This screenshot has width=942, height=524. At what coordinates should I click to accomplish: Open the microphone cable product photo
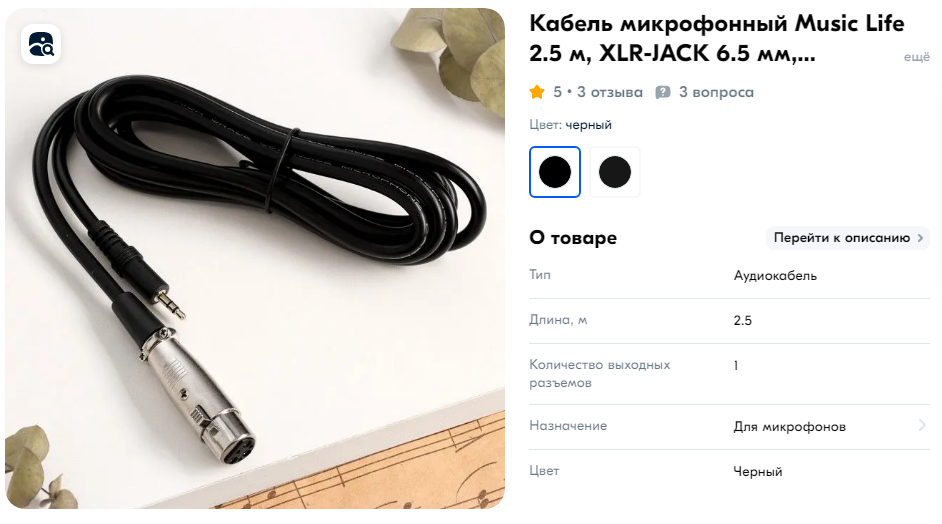[255, 258]
